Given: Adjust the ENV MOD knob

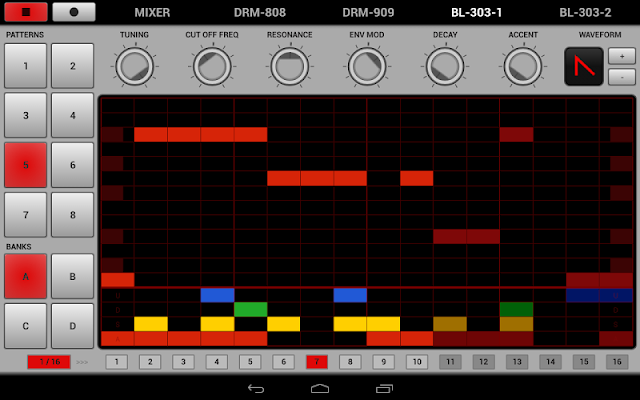Looking at the screenshot, I should (367, 66).
